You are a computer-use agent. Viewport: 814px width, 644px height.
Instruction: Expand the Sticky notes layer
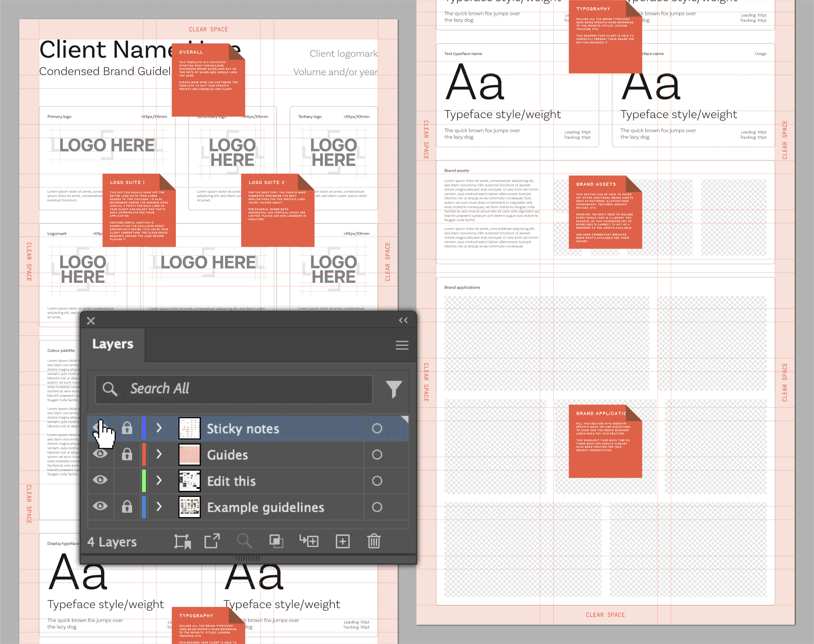point(159,428)
